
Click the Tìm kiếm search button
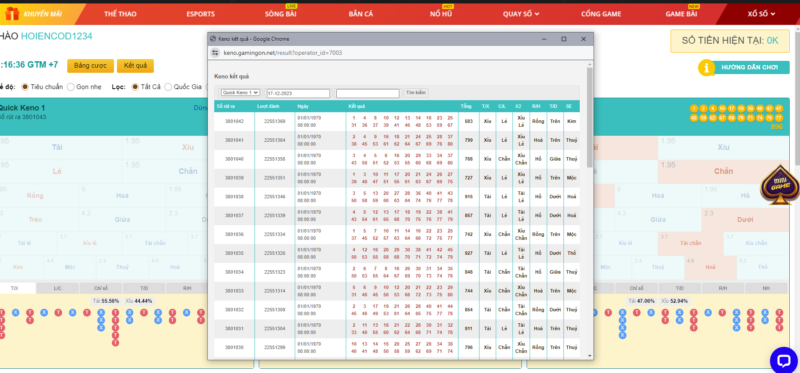[x=416, y=93]
